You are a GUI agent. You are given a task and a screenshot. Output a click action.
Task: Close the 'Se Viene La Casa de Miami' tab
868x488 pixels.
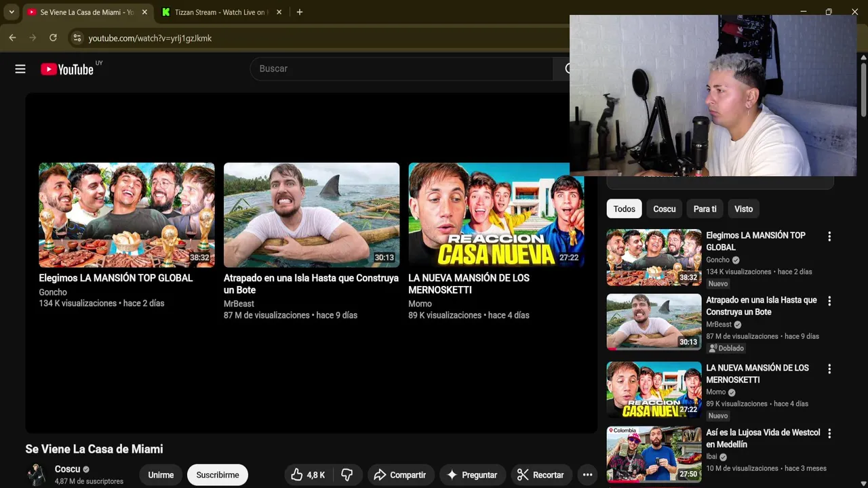pos(144,12)
